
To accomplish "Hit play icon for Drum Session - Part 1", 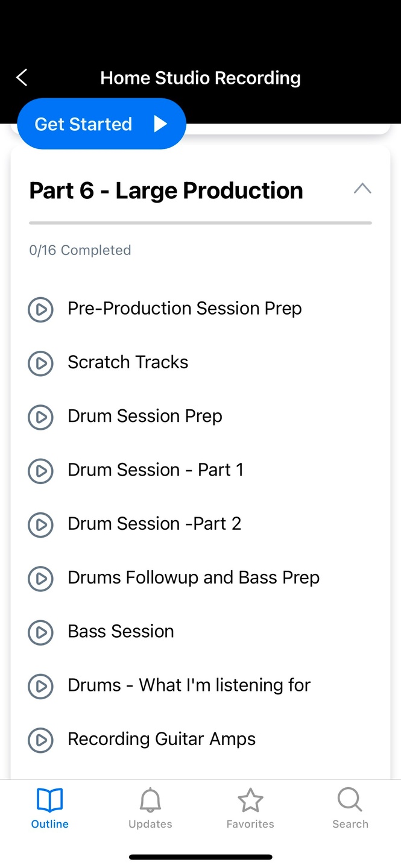I will pyautogui.click(x=40, y=471).
